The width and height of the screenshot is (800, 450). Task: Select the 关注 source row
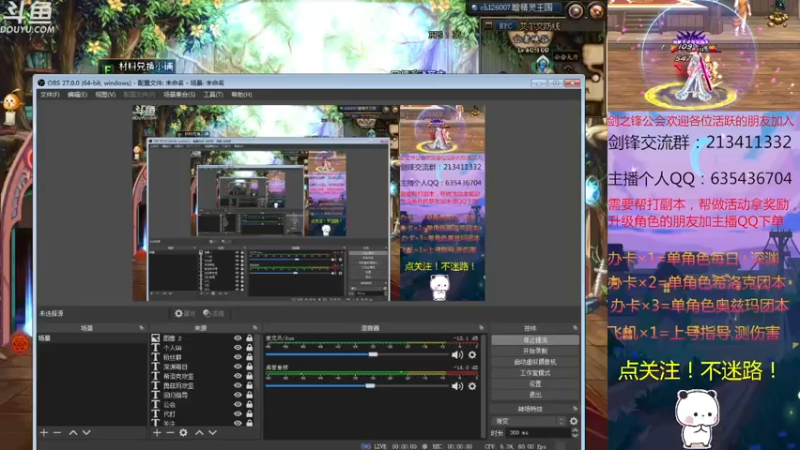tap(203, 423)
